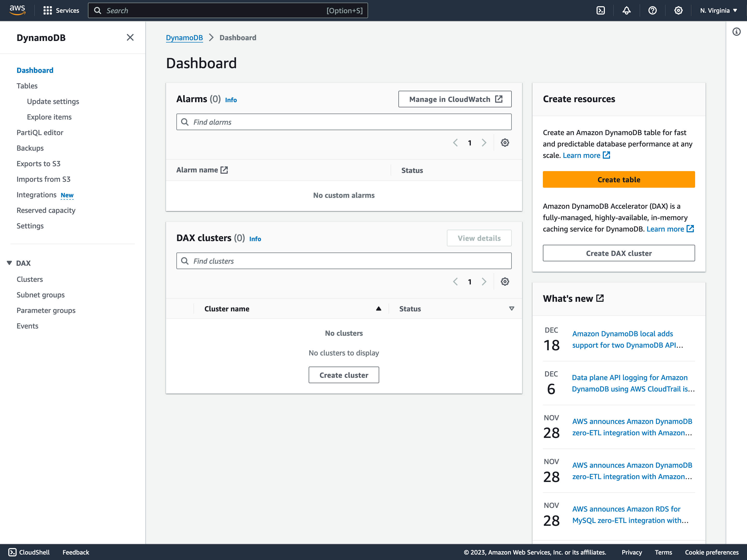Screen dimensions: 747x560
Task: Select the Tables menu item in sidebar
Action: pos(27,86)
